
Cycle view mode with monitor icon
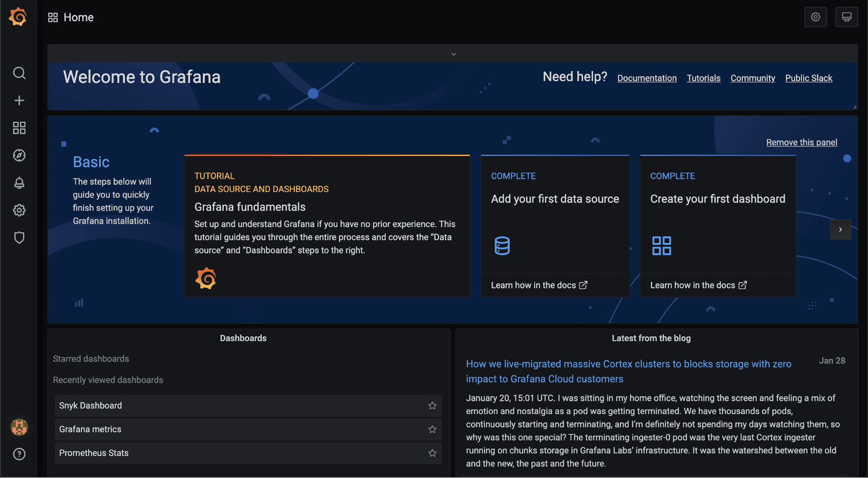[x=846, y=17]
